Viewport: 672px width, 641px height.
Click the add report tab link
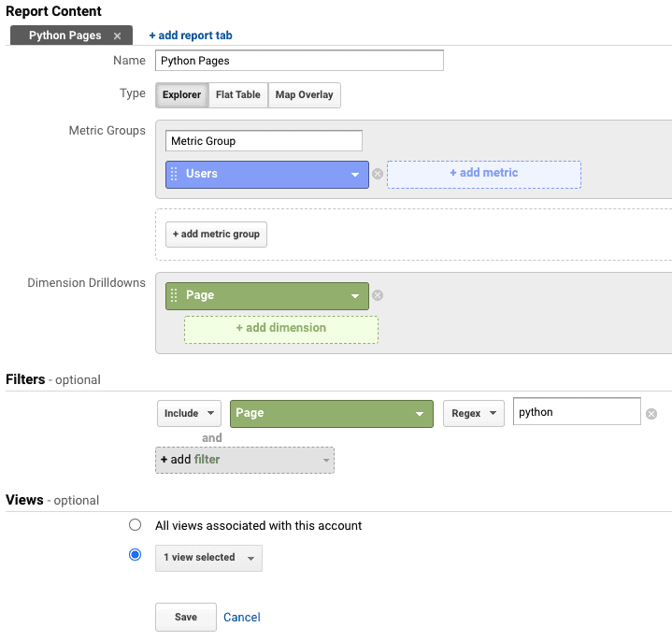[x=191, y=36]
